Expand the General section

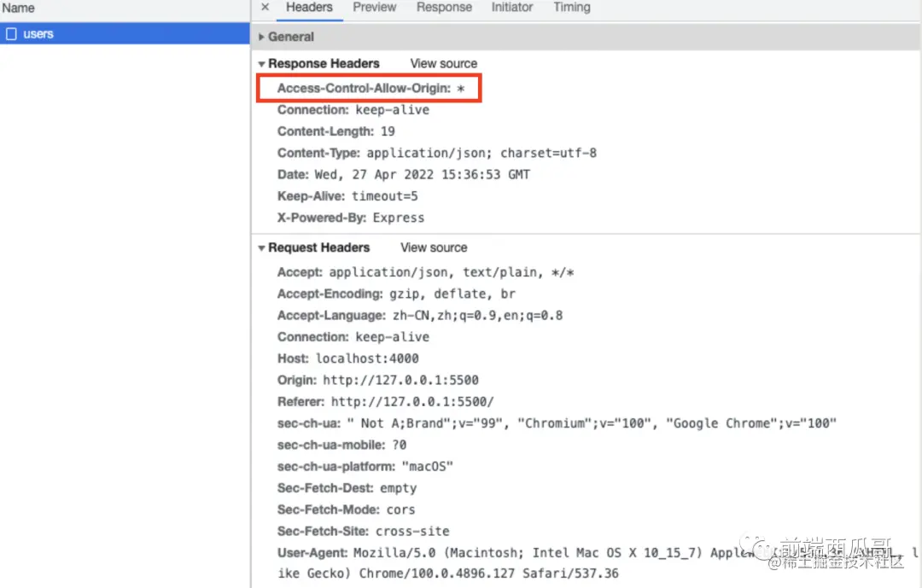click(261, 37)
